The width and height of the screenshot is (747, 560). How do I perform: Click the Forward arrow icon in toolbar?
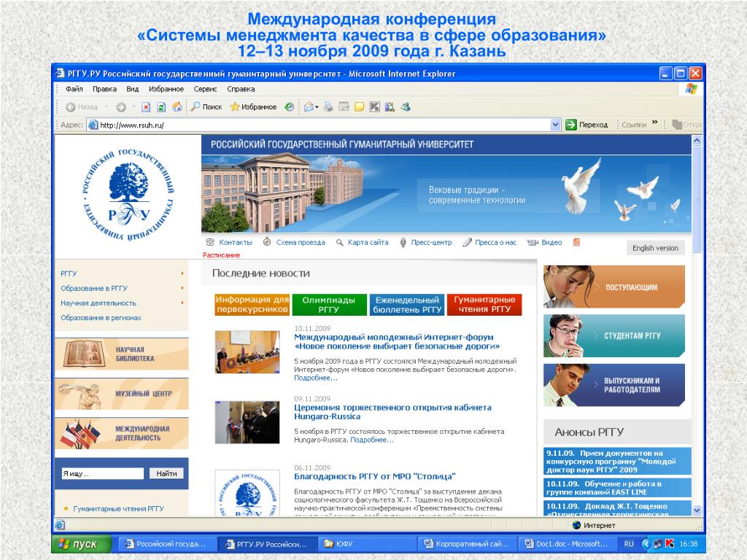pyautogui.click(x=121, y=107)
